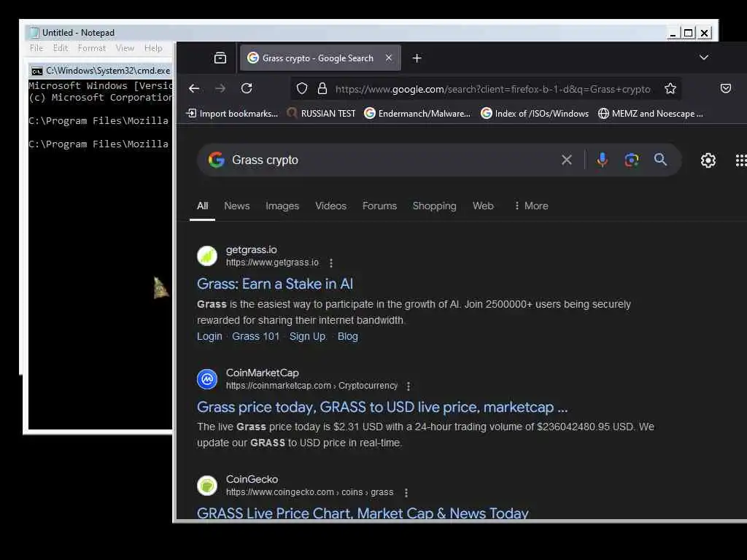Open tracking protection shield icon
Screen dimensions: 747x560
[302, 88]
